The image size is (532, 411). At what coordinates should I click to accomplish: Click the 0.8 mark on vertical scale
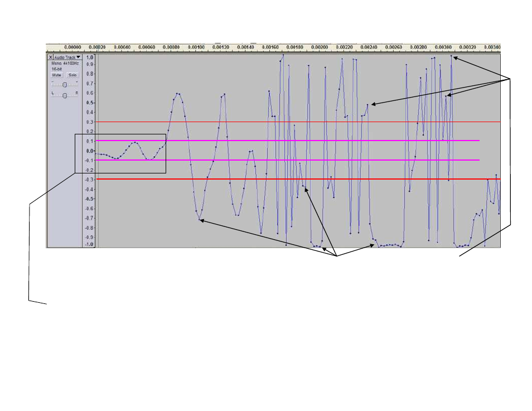90,74
